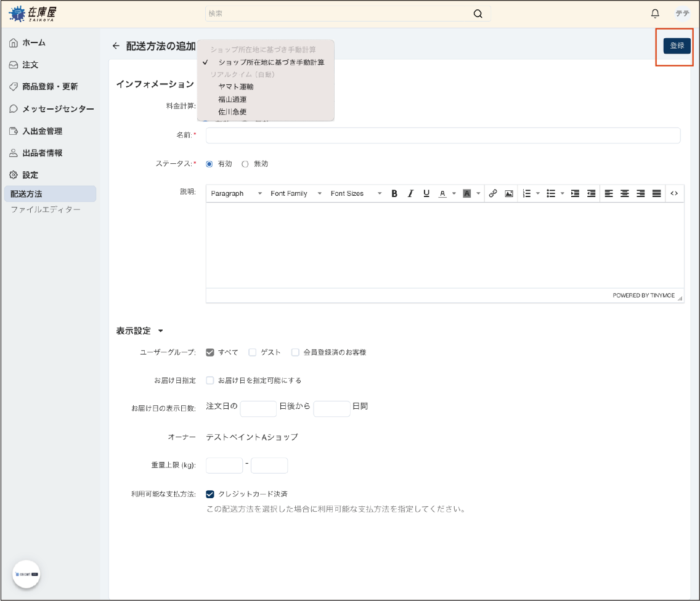Check お届け日を指定可能にする option
The image size is (700, 601).
(x=210, y=381)
